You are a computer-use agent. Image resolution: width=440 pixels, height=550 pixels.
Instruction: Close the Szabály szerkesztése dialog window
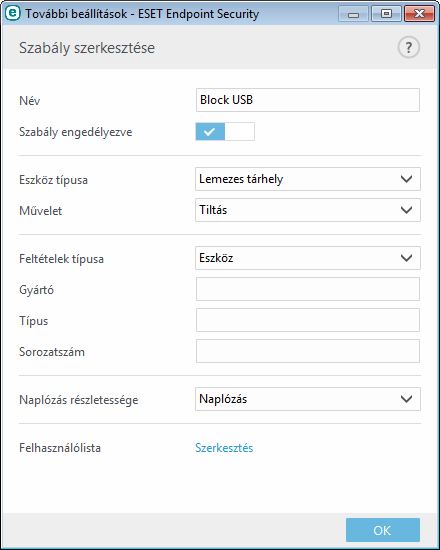click(x=420, y=14)
